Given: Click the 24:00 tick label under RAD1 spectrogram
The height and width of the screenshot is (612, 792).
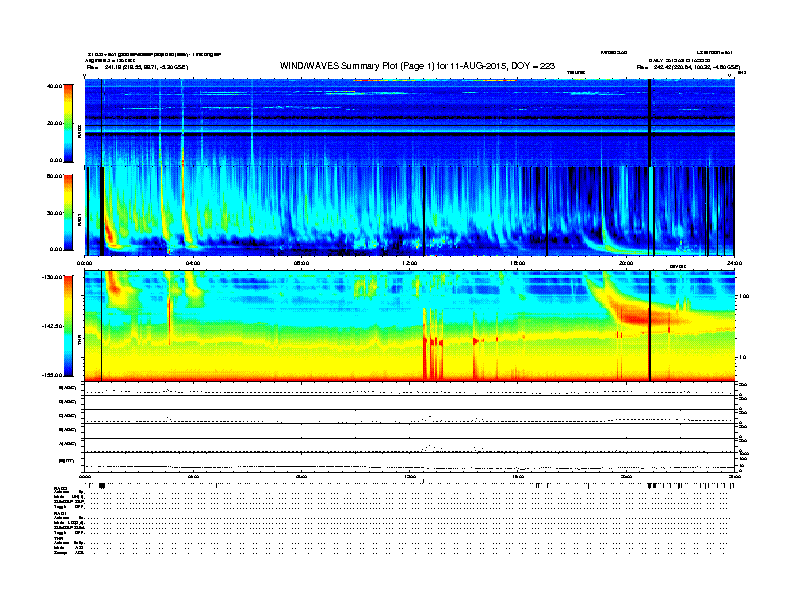Looking at the screenshot, I should (x=734, y=263).
